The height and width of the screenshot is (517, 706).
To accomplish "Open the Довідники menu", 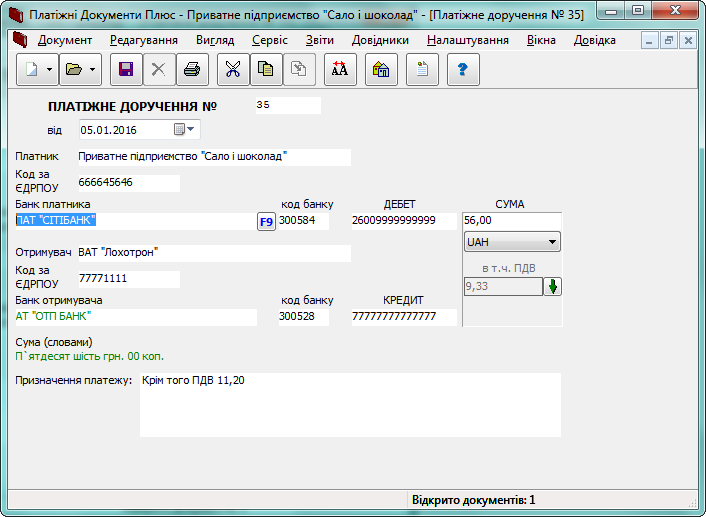I will (380, 40).
